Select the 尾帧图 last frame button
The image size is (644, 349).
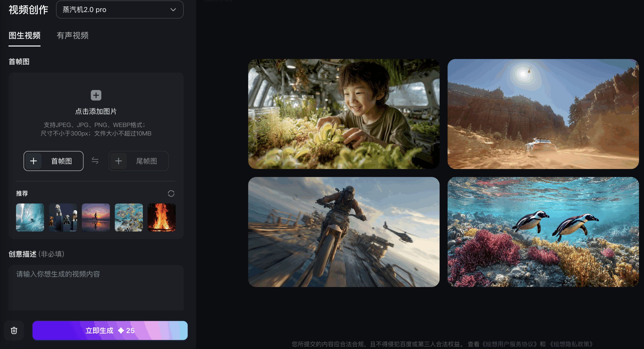click(x=146, y=161)
